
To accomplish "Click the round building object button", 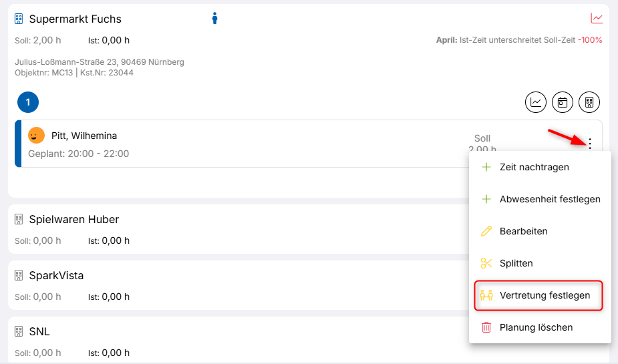I will (589, 102).
